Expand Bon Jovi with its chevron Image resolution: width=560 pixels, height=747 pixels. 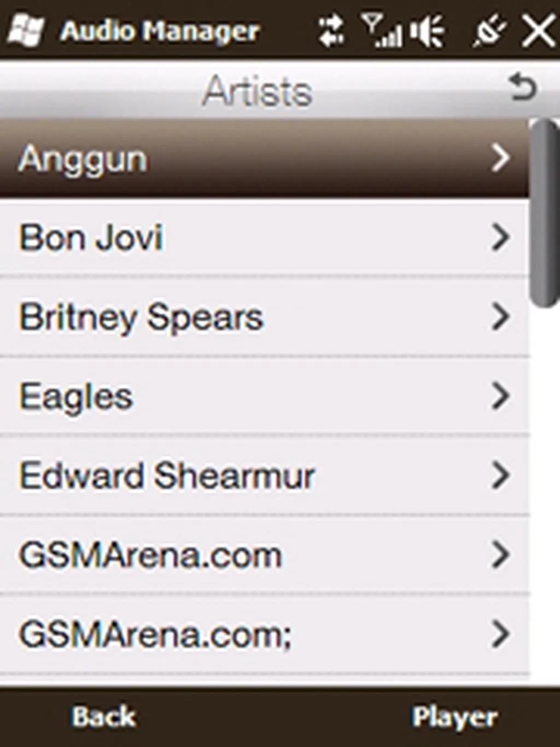[500, 238]
